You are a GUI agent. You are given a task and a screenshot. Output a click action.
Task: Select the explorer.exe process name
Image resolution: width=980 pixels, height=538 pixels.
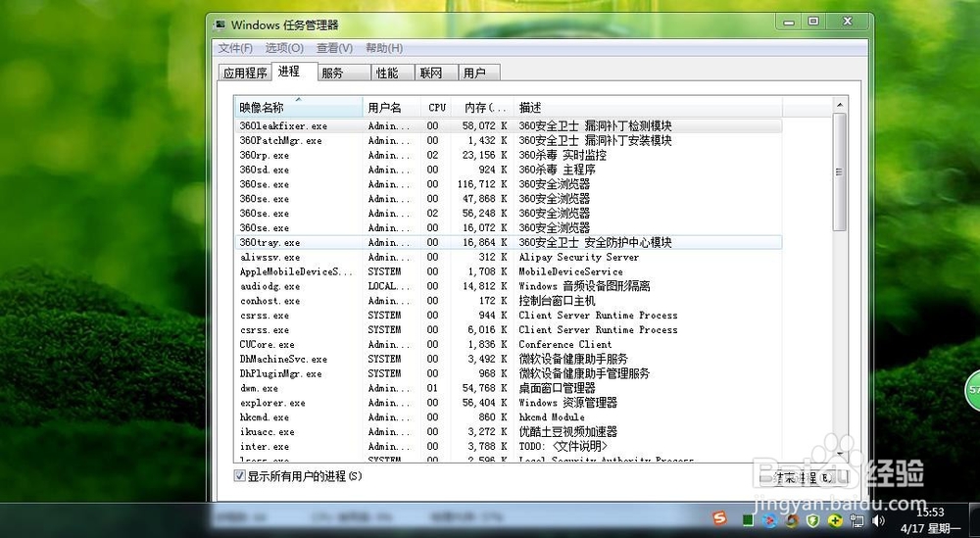272,403
